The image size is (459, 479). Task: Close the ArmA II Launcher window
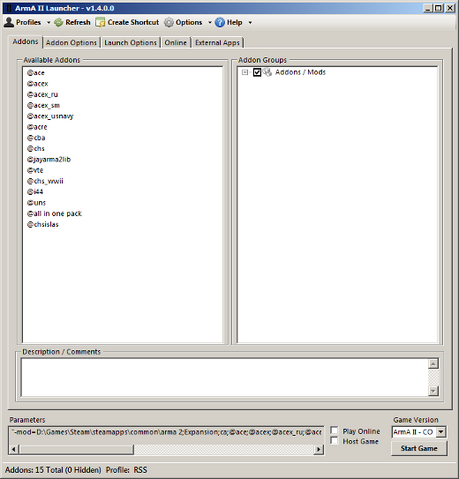point(450,8)
